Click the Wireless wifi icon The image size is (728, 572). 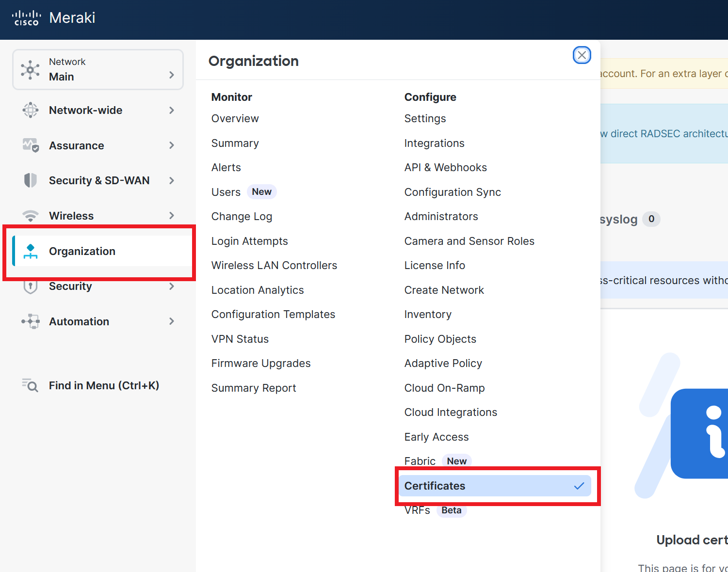[x=31, y=216]
